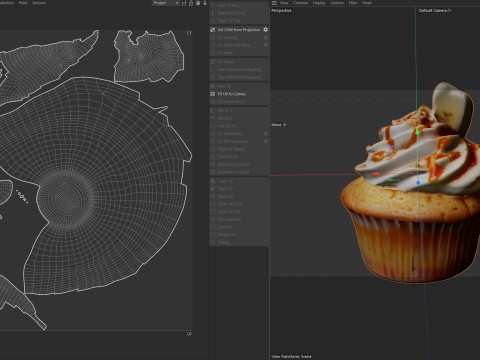Choose Set UVW from Projection command
This screenshot has height=360, width=480.
click(239, 30)
